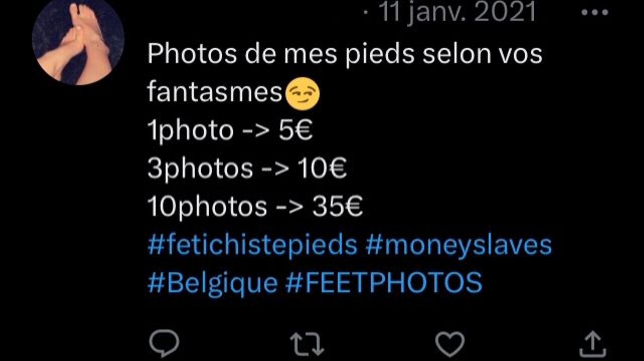Click the '3photos -> 10€' line
Screen dimensions: 644x361
[x=247, y=168]
